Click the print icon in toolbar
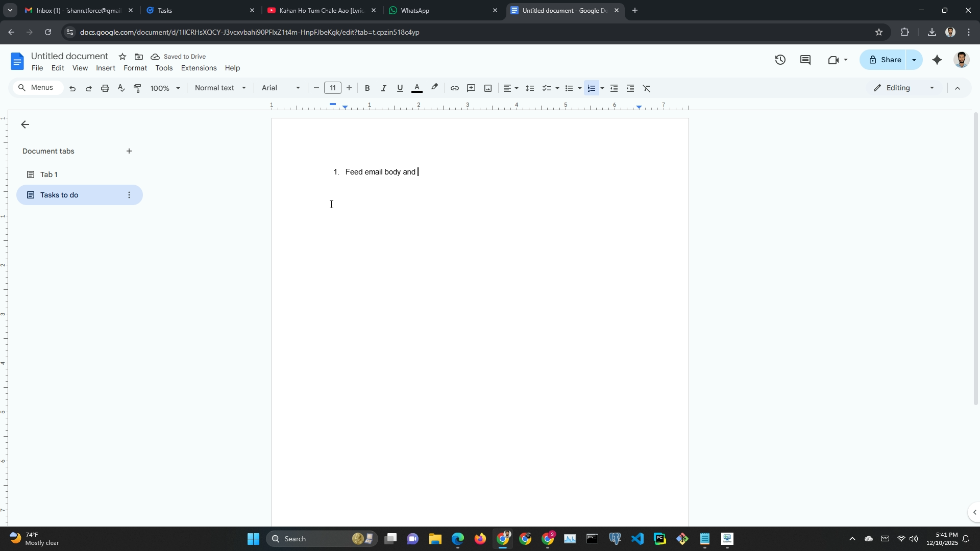The width and height of the screenshot is (980, 551). click(x=105, y=88)
